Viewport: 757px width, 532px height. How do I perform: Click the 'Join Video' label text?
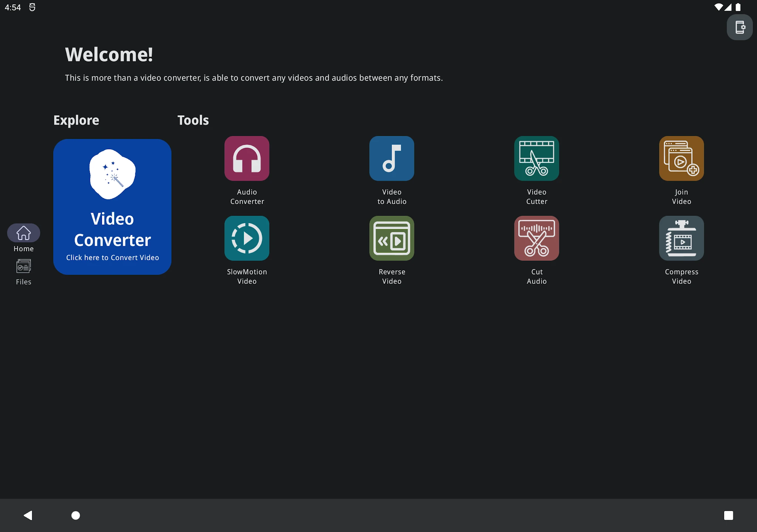[682, 197]
